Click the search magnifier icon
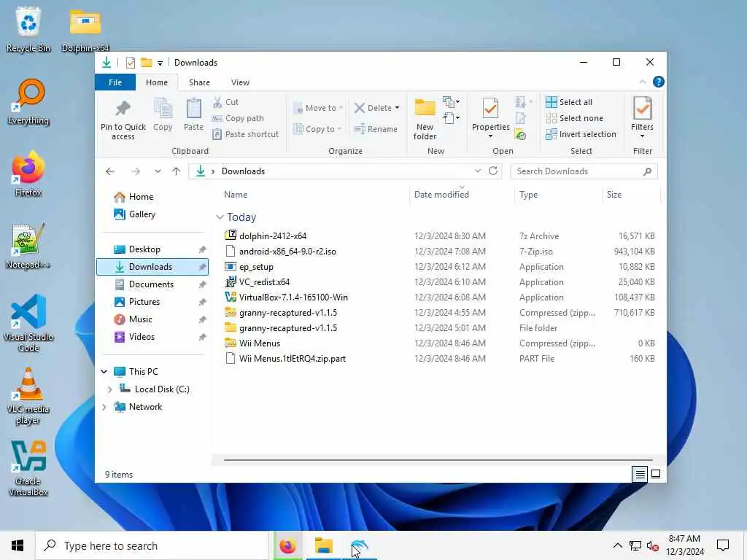This screenshot has width=747, height=560. pyautogui.click(x=647, y=171)
